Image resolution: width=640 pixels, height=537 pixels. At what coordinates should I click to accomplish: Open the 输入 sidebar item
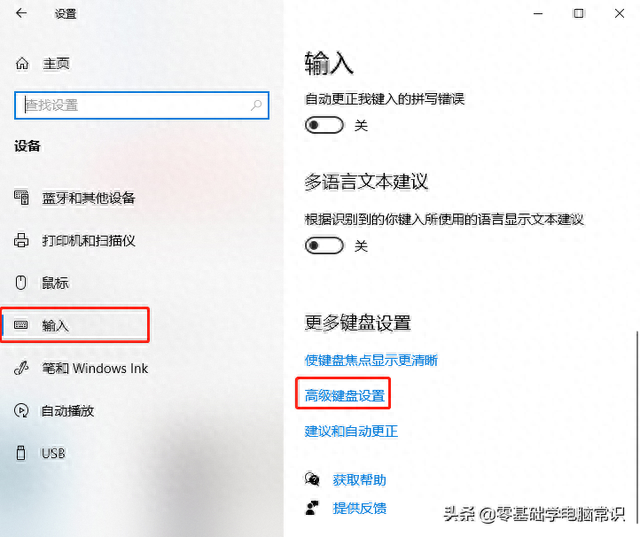[x=76, y=325]
